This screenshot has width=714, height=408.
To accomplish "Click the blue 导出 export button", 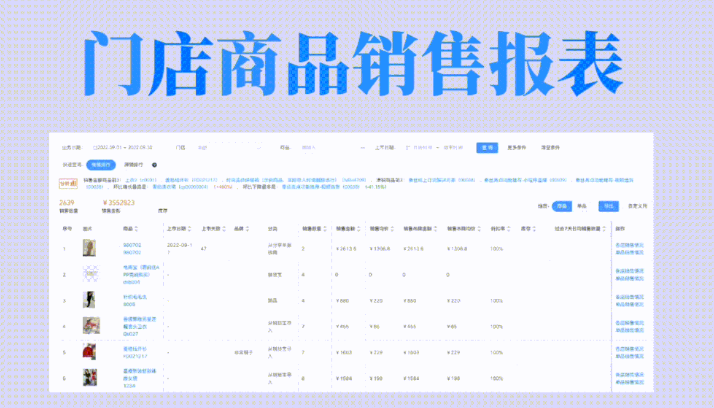I will click(x=608, y=206).
